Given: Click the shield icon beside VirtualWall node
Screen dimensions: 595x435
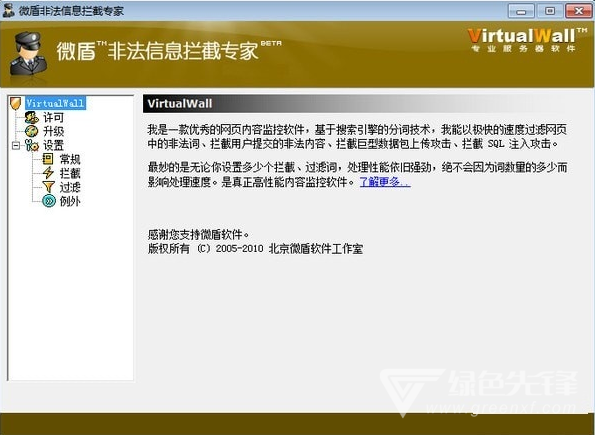Looking at the screenshot, I should pos(15,103).
